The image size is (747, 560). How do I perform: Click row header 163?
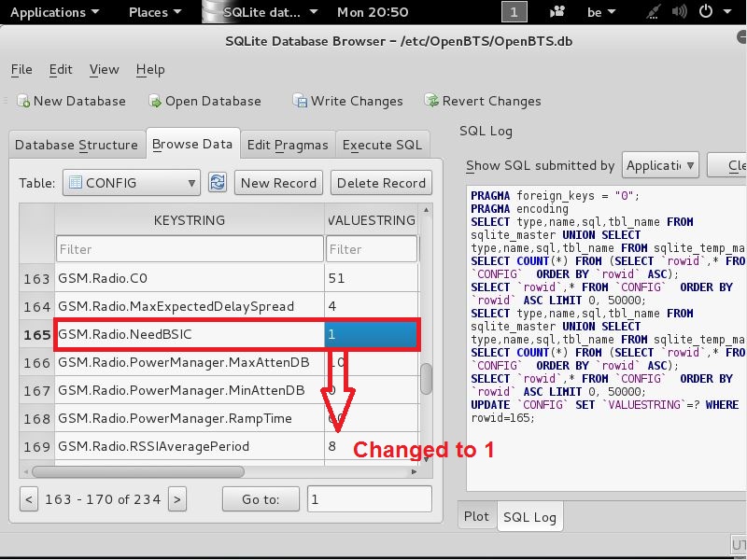point(37,278)
